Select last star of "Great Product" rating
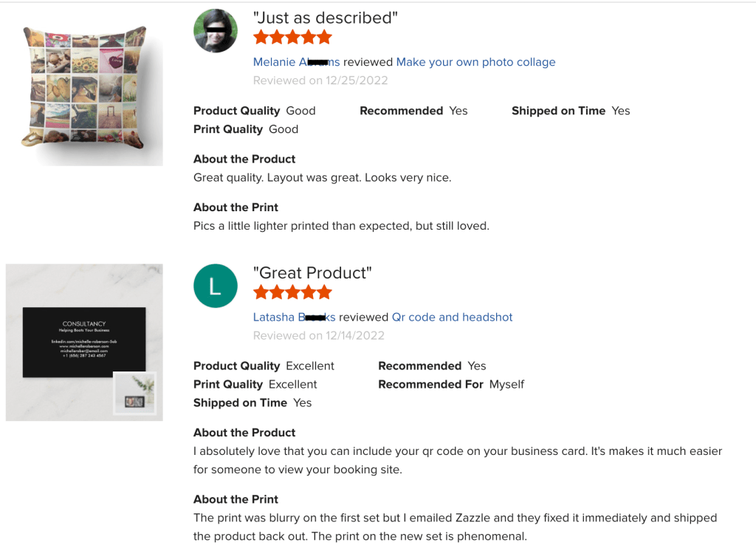This screenshot has height=548, width=756. click(324, 292)
